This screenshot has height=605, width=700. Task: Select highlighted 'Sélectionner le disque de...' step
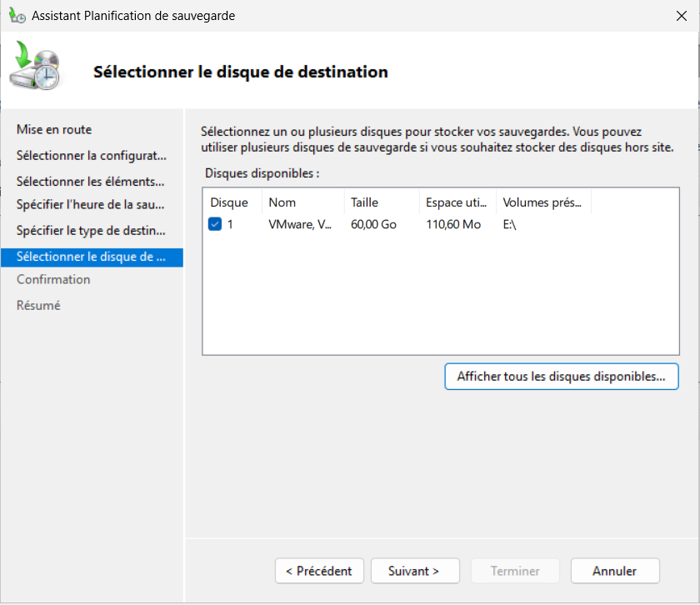click(91, 257)
